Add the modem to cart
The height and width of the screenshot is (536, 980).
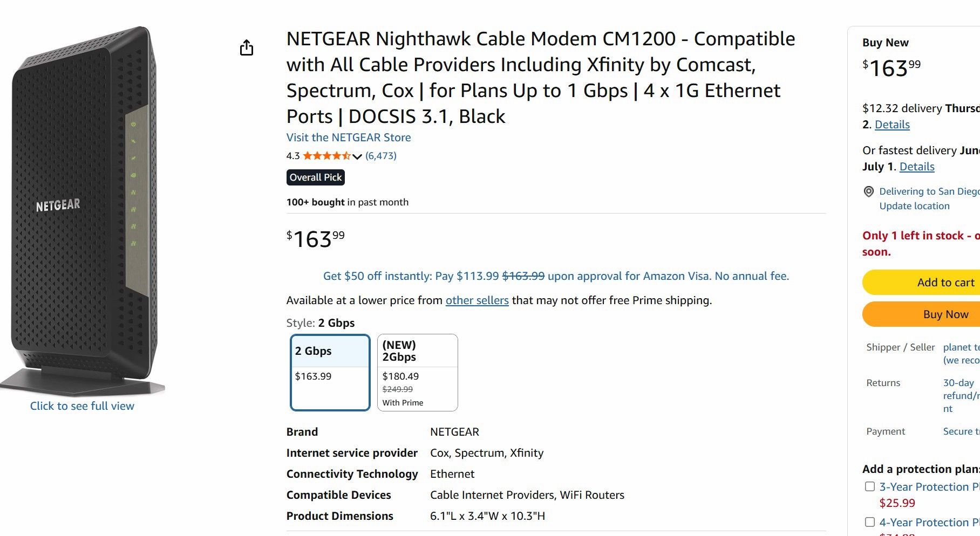[x=921, y=283]
